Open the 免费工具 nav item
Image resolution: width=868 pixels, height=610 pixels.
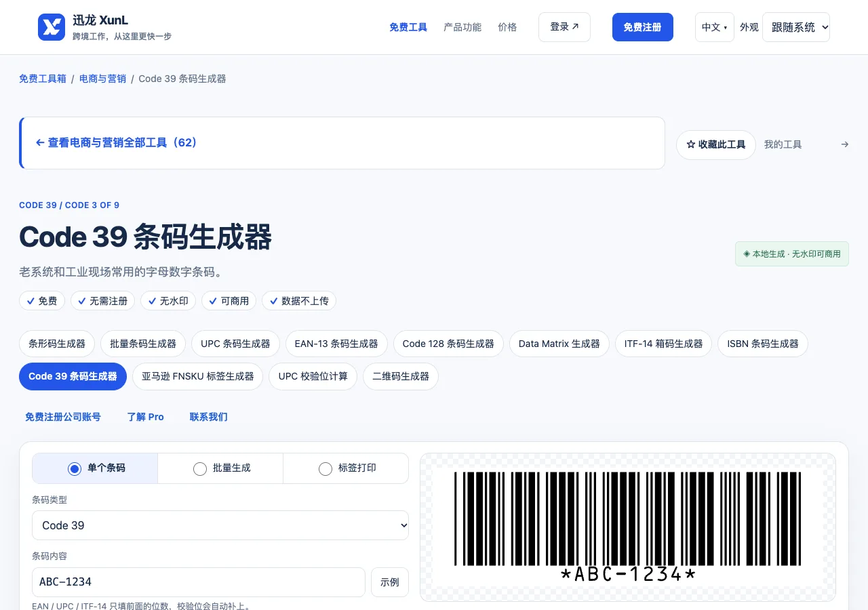pos(408,27)
